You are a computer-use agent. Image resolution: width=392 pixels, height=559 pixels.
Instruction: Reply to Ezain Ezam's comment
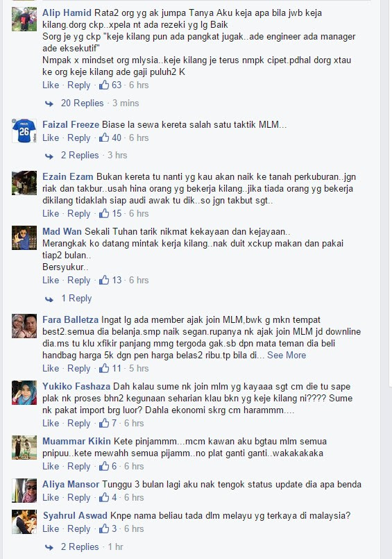click(x=78, y=213)
